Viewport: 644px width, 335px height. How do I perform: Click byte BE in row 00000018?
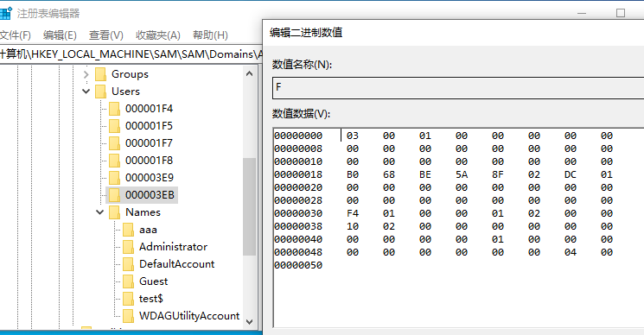pos(425,174)
